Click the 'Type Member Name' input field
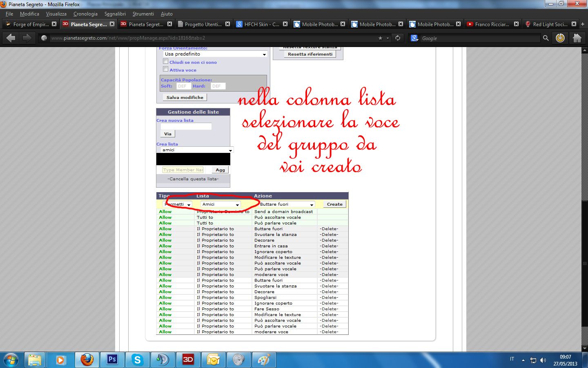The image size is (588, 368). click(183, 170)
